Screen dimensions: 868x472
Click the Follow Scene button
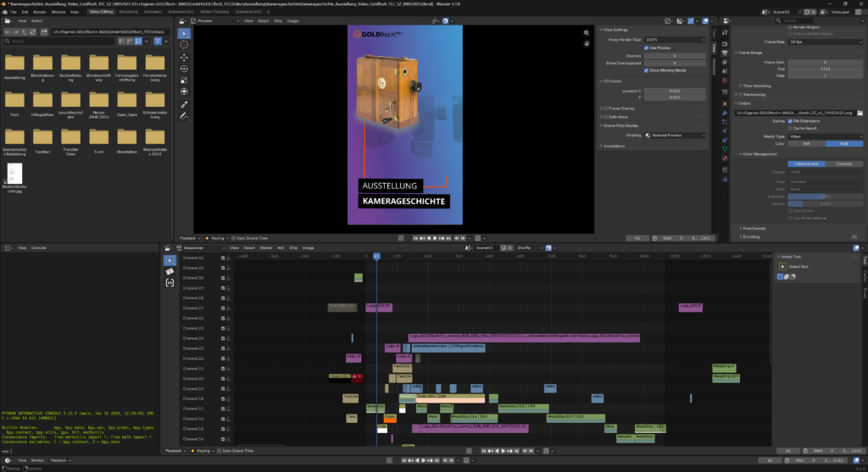pyautogui.click(x=807, y=164)
